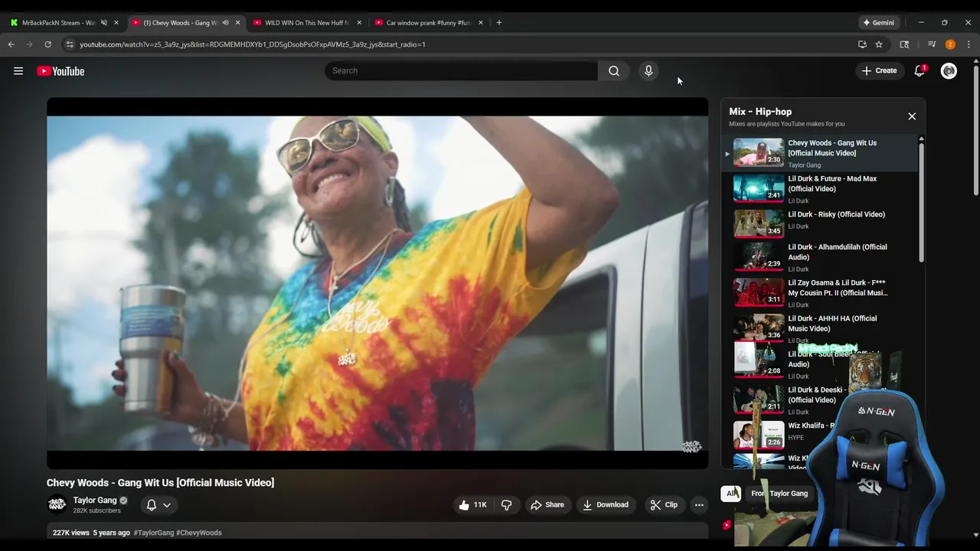Switch to WILD WIN On This New Huff tab
980x551 pixels.
coord(300,23)
